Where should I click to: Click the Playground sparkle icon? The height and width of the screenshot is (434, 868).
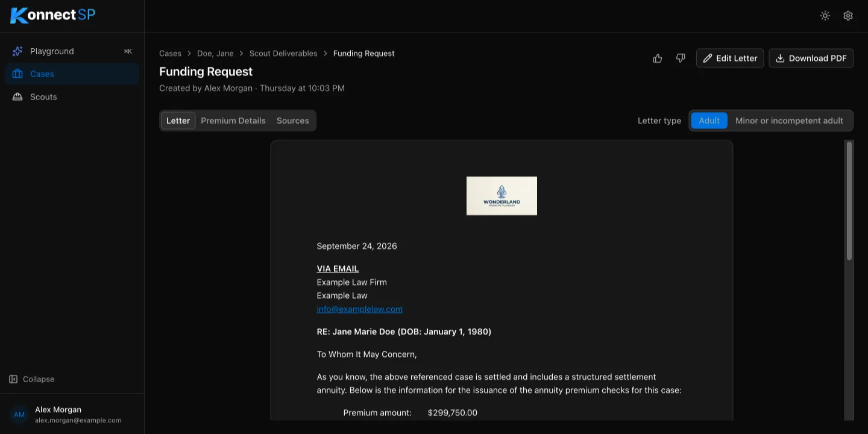17,51
